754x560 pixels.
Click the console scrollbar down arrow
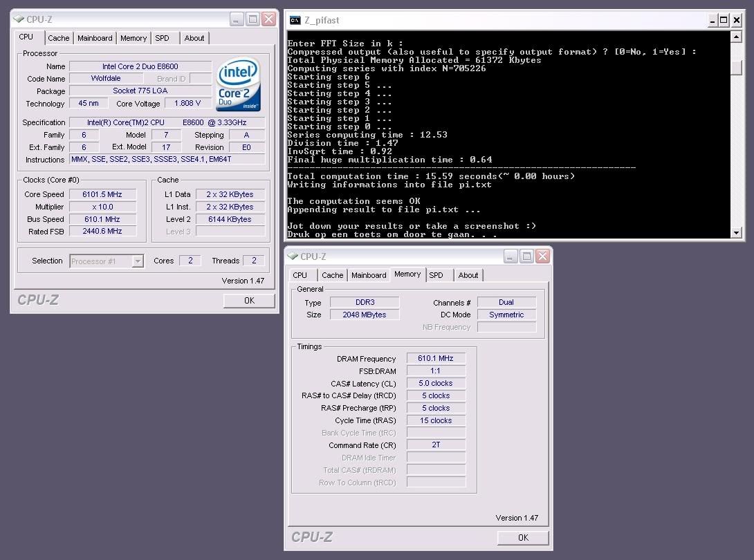[x=736, y=233]
